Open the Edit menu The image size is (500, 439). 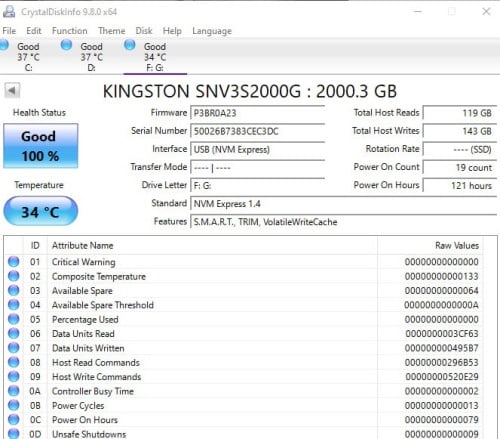(34, 31)
